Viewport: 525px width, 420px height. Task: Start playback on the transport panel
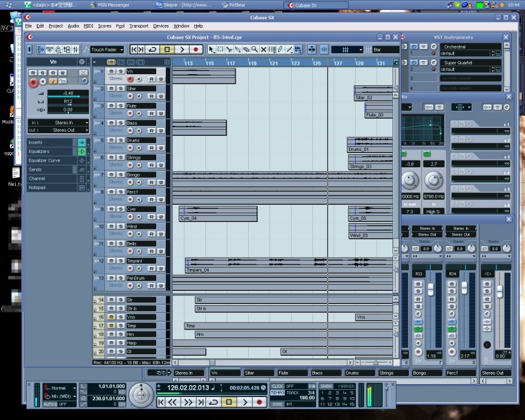(245, 402)
